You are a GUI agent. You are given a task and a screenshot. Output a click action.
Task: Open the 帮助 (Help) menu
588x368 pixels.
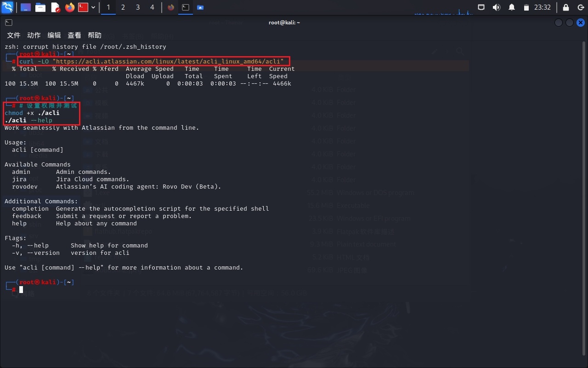click(x=95, y=35)
